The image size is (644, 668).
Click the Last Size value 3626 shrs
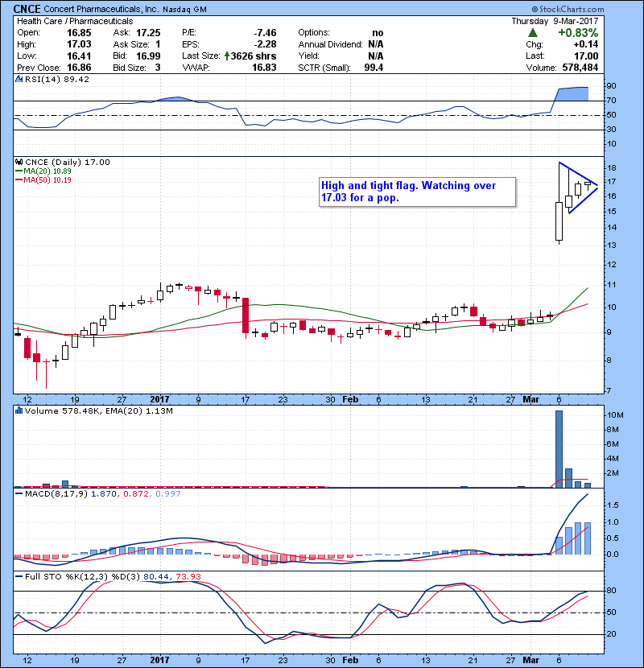click(254, 56)
